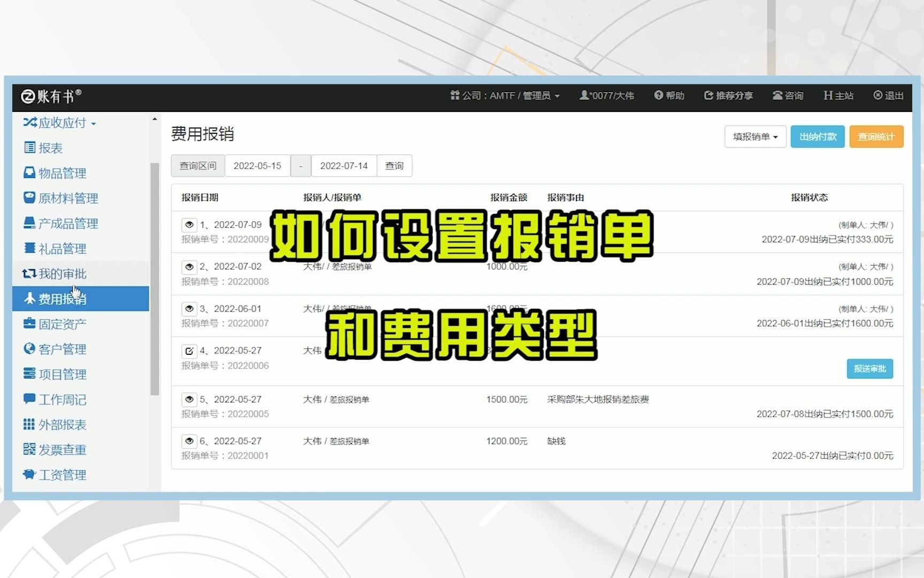Open 礼品管理 in the sidebar
924x578 pixels.
click(x=55, y=249)
